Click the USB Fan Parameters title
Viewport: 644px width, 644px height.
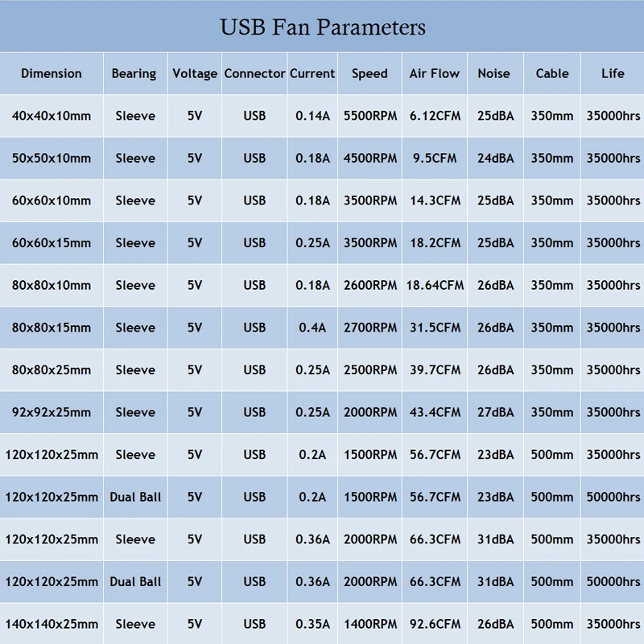pyautogui.click(x=322, y=27)
